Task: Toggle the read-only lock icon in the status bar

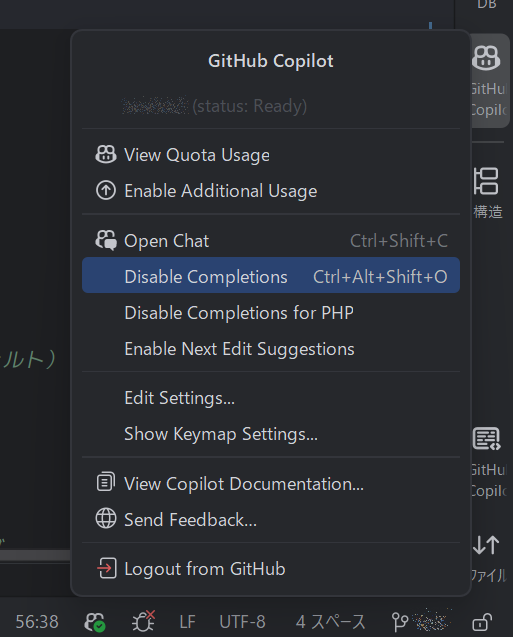Action: pyautogui.click(x=482, y=622)
